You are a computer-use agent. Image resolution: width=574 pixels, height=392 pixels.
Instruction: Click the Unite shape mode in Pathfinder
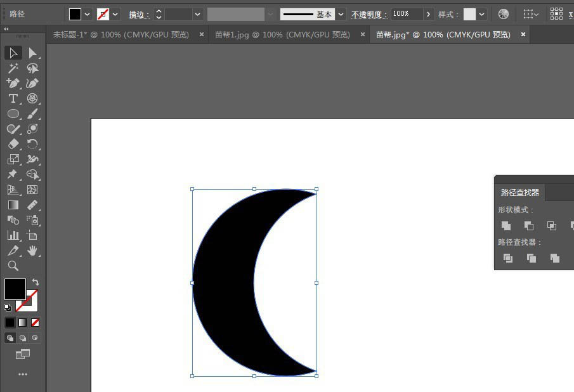[x=506, y=226]
